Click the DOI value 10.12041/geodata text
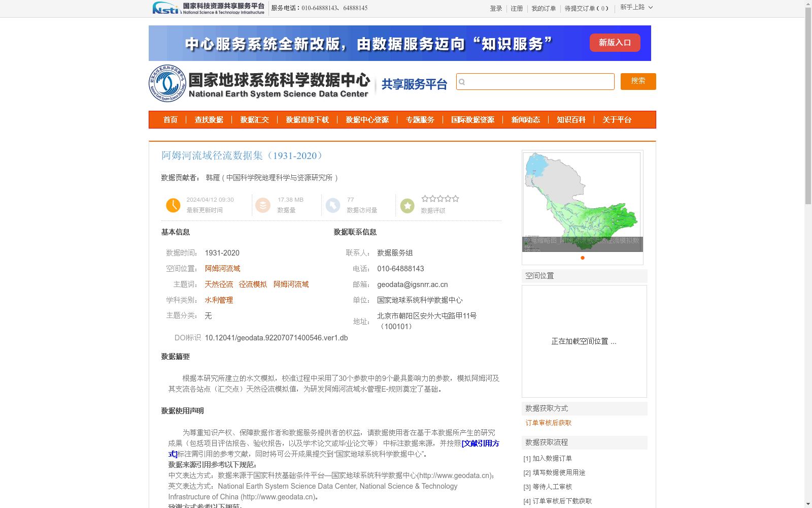This screenshot has width=812, height=508. click(x=276, y=338)
